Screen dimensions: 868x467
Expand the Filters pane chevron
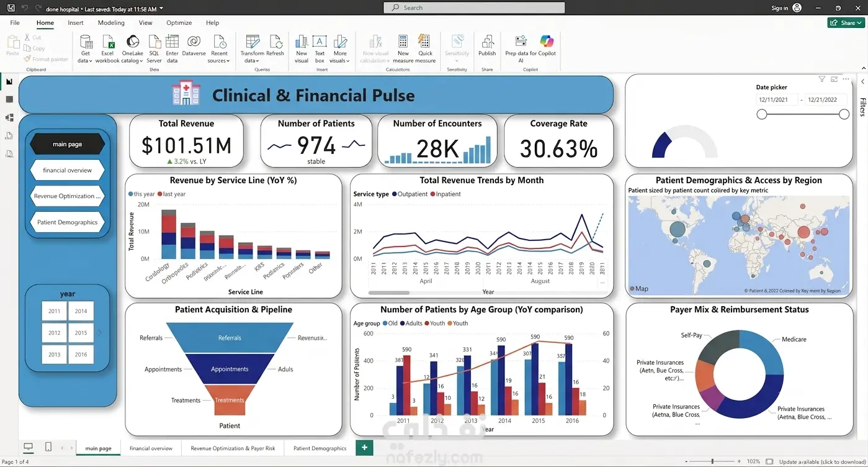click(x=862, y=81)
